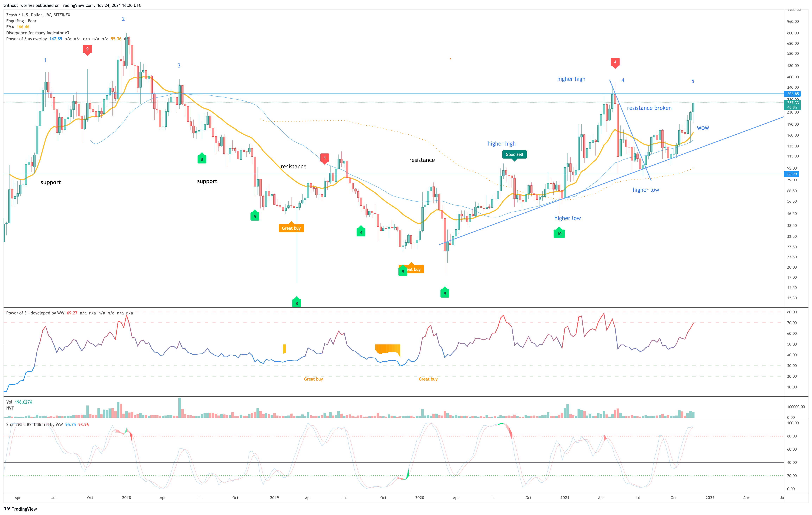
Task: Select the blue wave 4 label
Action: tap(623, 80)
